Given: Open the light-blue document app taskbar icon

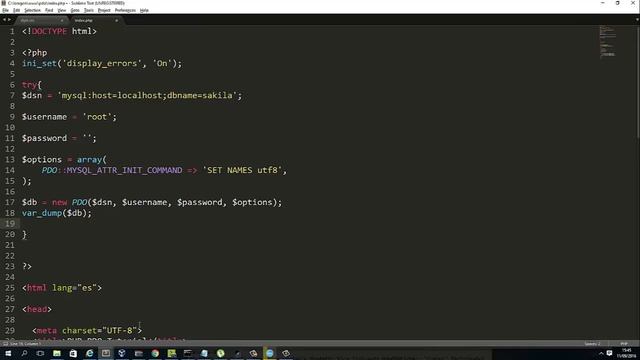Looking at the screenshot, I should (204, 353).
